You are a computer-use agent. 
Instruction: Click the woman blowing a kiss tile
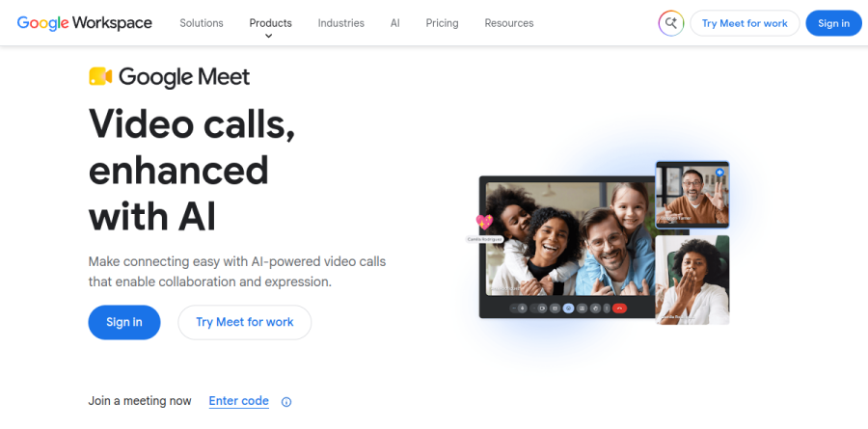coord(692,280)
